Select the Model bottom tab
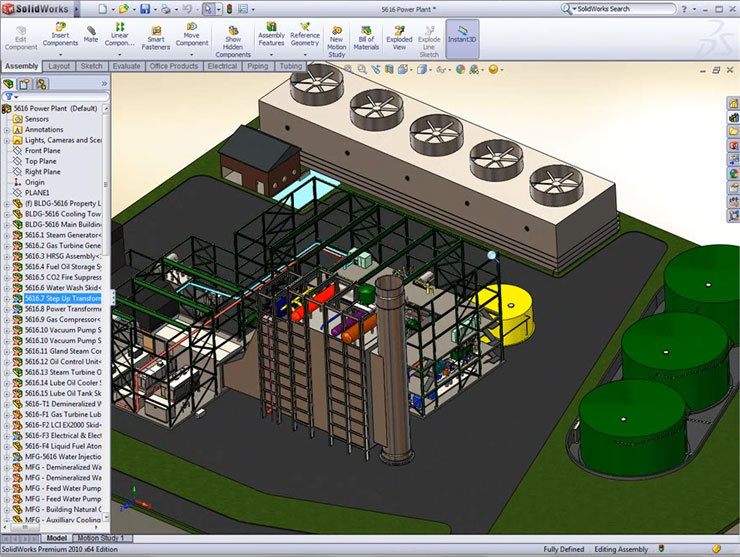The width and height of the screenshot is (740, 557). pyautogui.click(x=57, y=538)
